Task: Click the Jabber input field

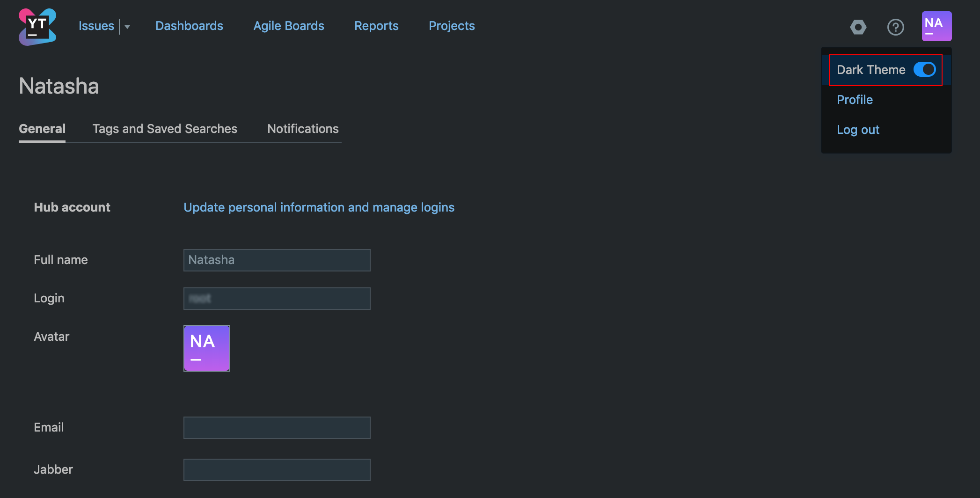Action: tap(277, 469)
